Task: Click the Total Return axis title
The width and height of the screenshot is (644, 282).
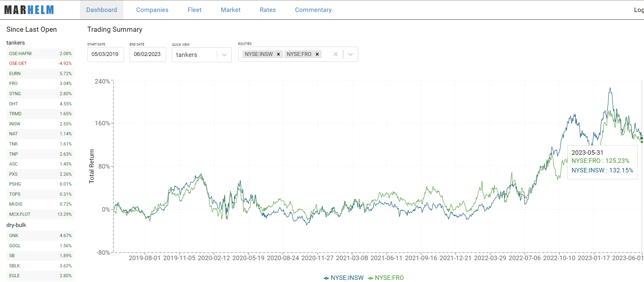Action: coord(92,166)
